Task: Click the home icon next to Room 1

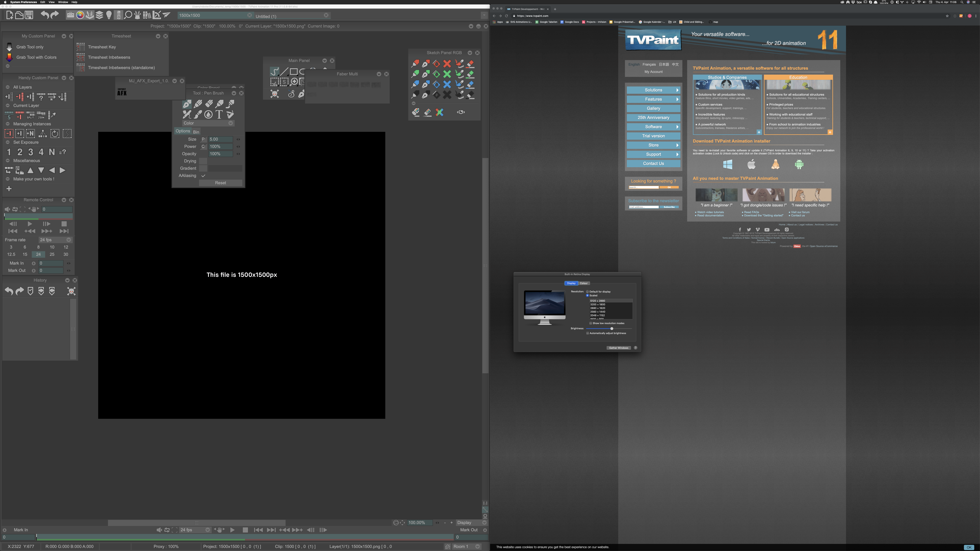Action: coord(448,546)
